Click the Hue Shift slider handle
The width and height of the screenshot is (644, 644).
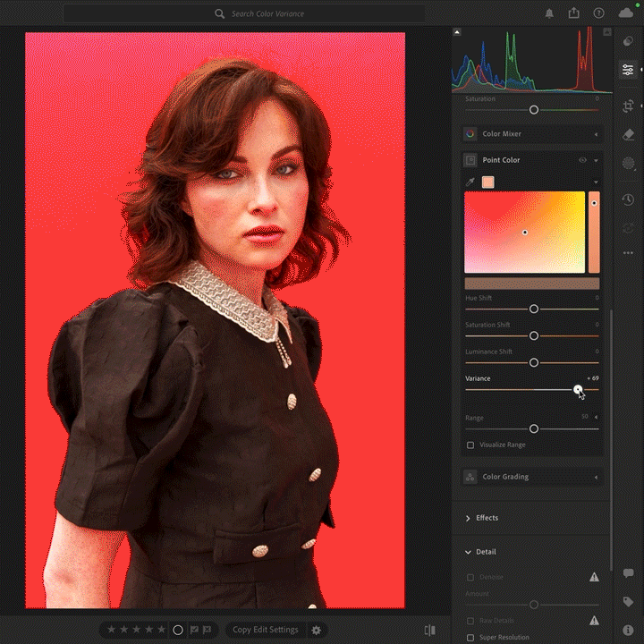click(x=533, y=309)
